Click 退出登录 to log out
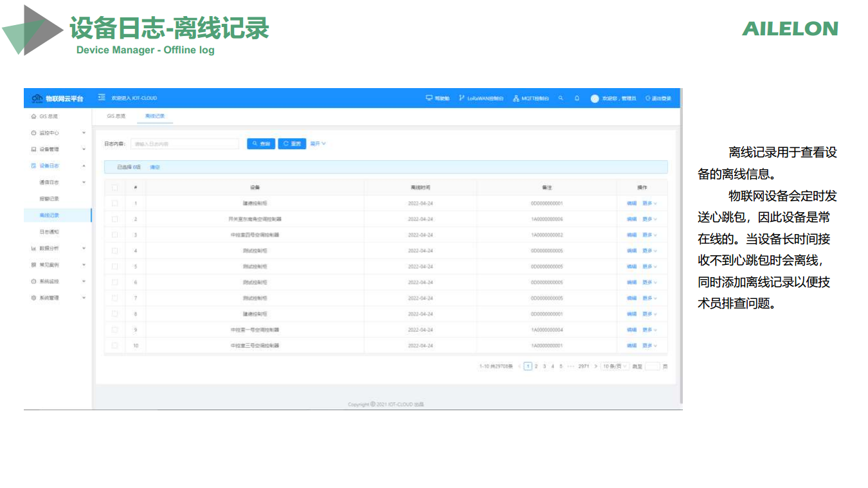Screen dimensions: 868x488 pyautogui.click(x=658, y=98)
